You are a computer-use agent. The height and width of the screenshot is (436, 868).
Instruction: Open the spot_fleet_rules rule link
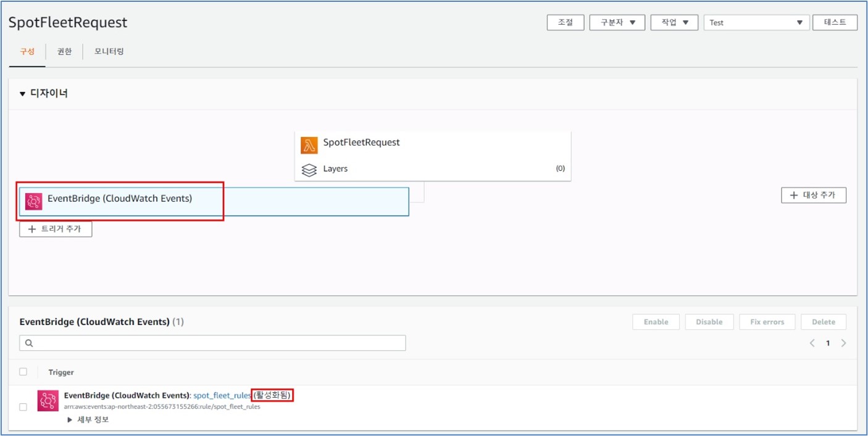coord(222,395)
